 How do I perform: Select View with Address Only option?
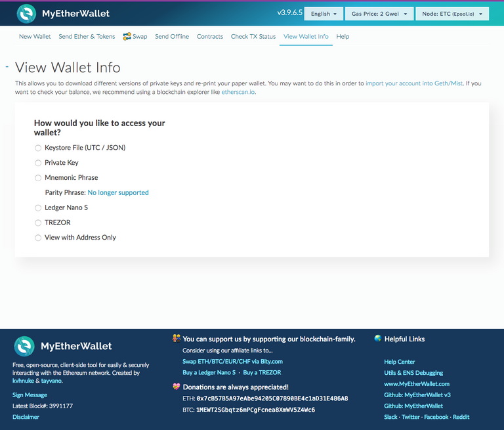coord(38,238)
